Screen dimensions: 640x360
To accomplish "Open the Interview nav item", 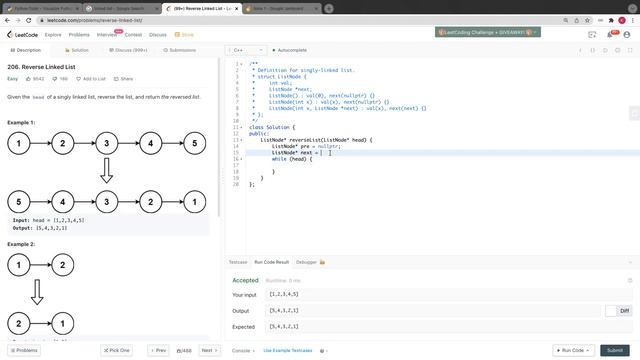I will (107, 35).
